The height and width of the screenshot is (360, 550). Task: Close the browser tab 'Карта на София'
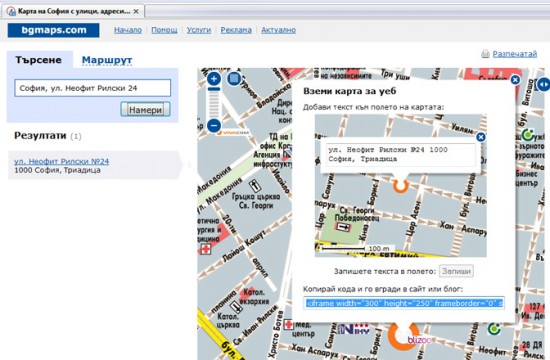[x=136, y=11]
